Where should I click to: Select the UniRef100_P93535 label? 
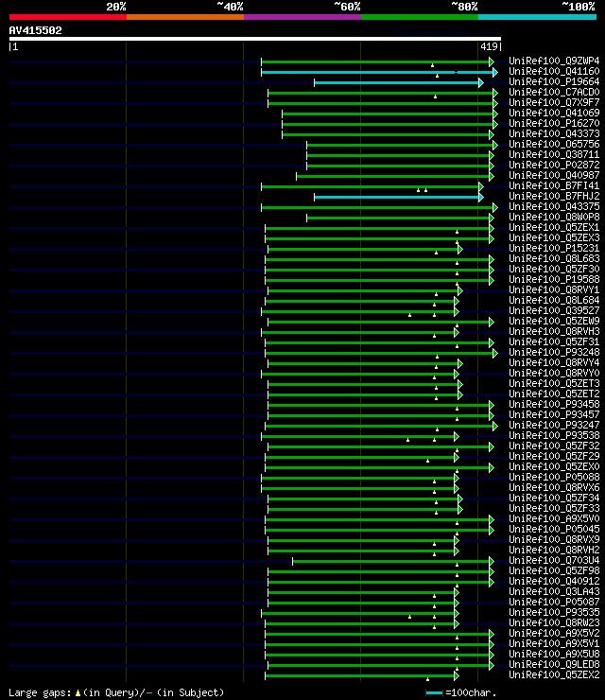coord(554,613)
